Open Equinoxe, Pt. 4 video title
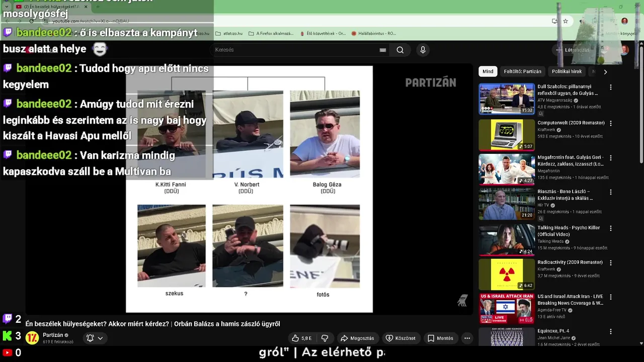The image size is (644, 362). pyautogui.click(x=553, y=331)
